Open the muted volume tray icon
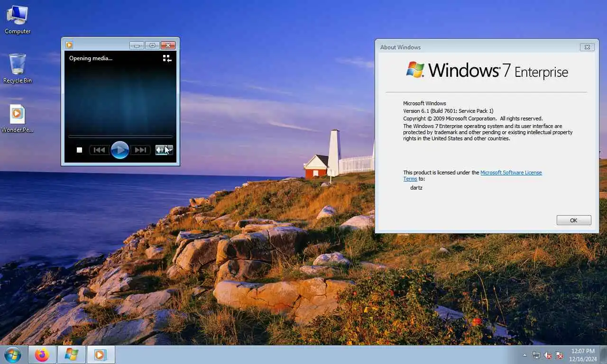The height and width of the screenshot is (364, 607). pos(548,355)
